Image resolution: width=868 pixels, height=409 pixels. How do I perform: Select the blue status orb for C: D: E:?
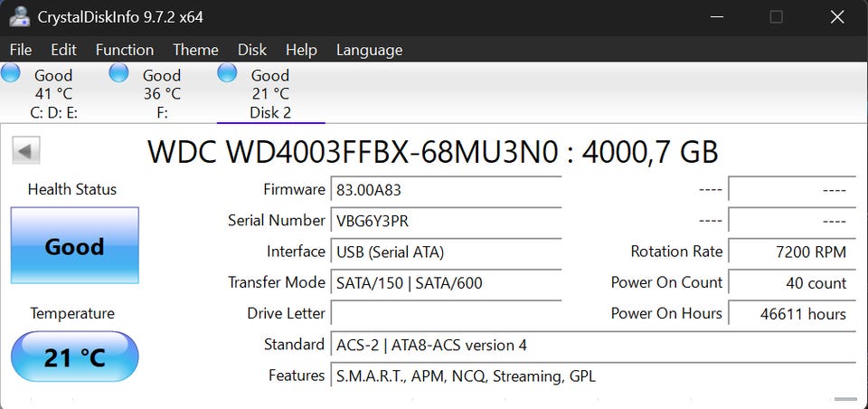coord(12,74)
